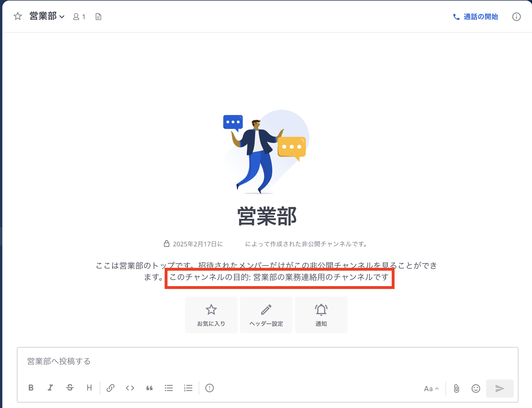
Task: Add a block quote
Action: tap(149, 388)
